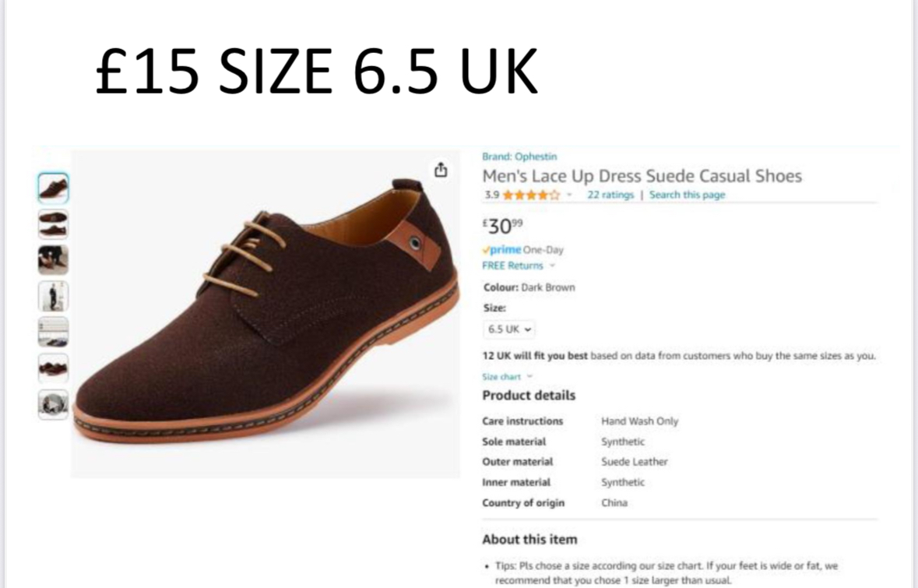Click the Men's Lace Up Dress Suede title
Image resolution: width=918 pixels, height=588 pixels.
point(642,176)
